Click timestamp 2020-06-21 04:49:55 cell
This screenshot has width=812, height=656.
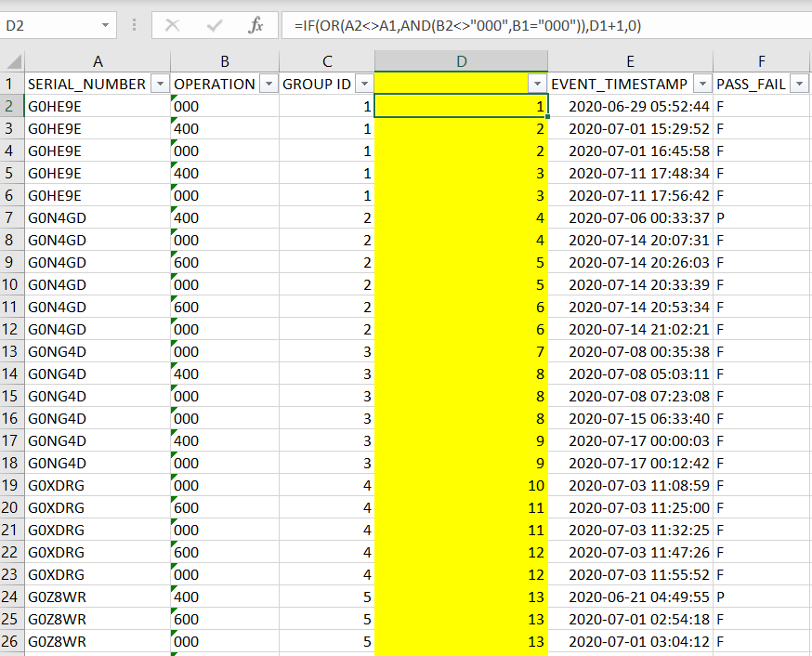(x=630, y=597)
